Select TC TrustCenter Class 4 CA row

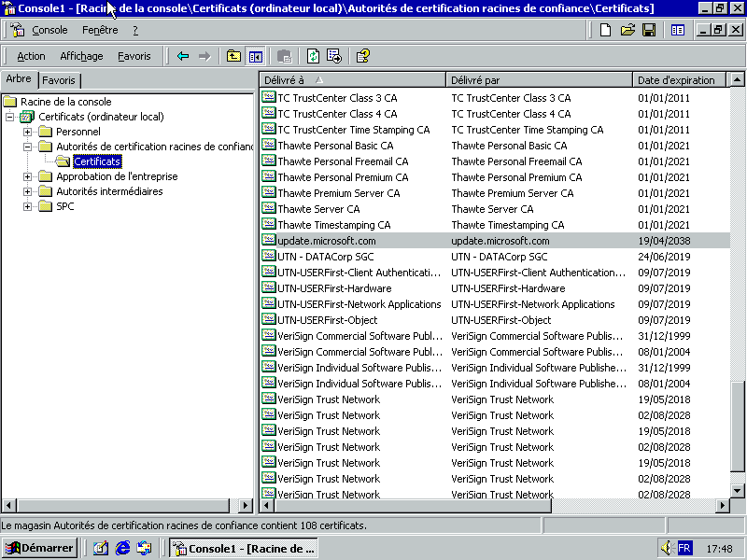[x=495, y=114]
